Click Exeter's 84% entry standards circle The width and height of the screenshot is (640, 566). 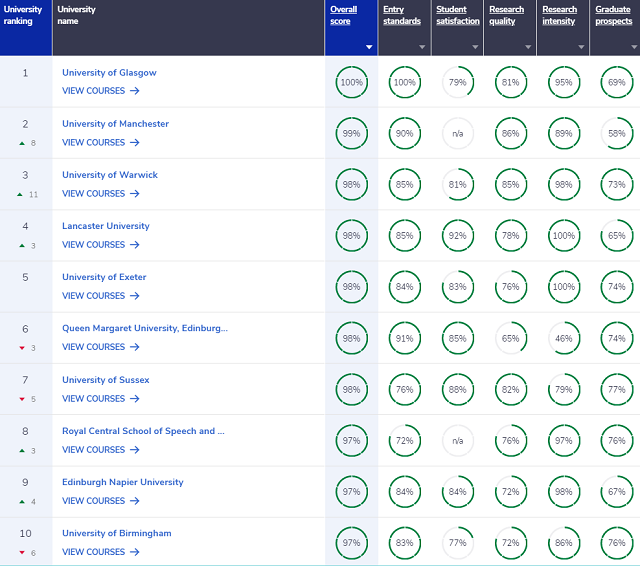[x=404, y=286]
